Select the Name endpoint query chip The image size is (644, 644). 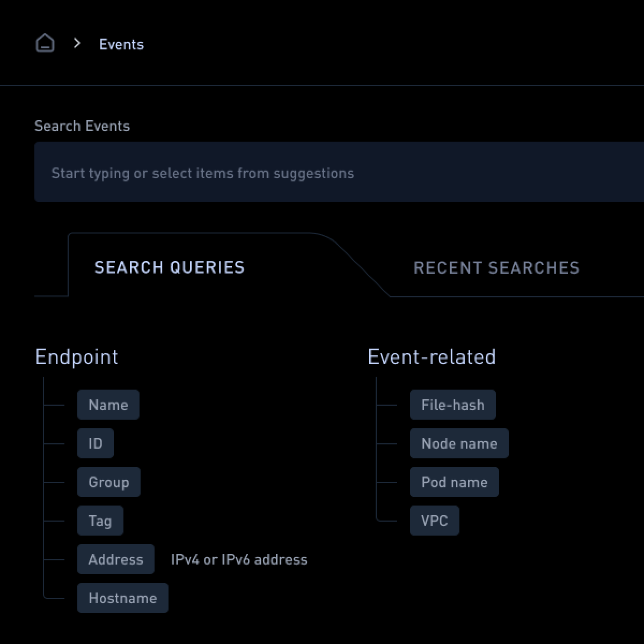point(108,405)
